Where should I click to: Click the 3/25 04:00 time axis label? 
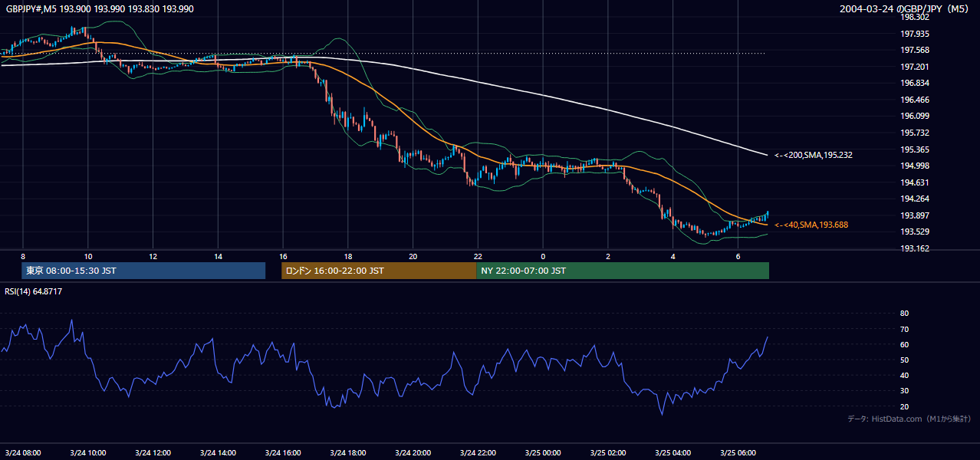[x=673, y=452]
